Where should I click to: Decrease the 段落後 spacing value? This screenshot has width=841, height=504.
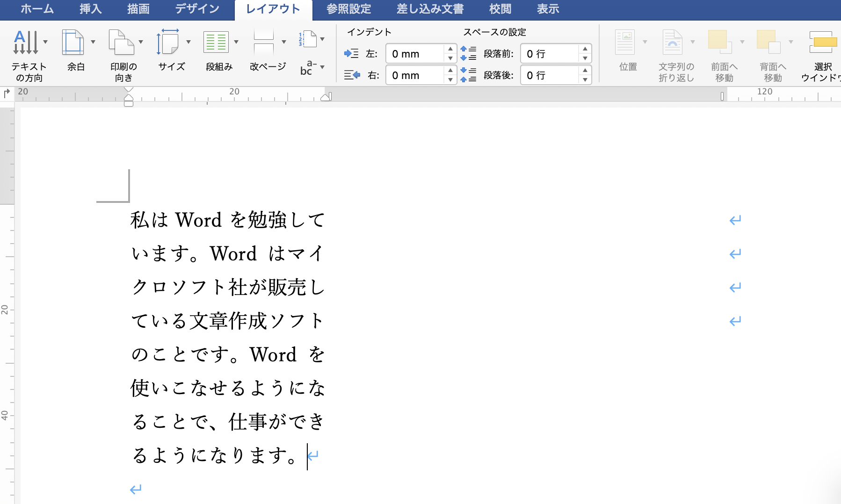coord(585,80)
